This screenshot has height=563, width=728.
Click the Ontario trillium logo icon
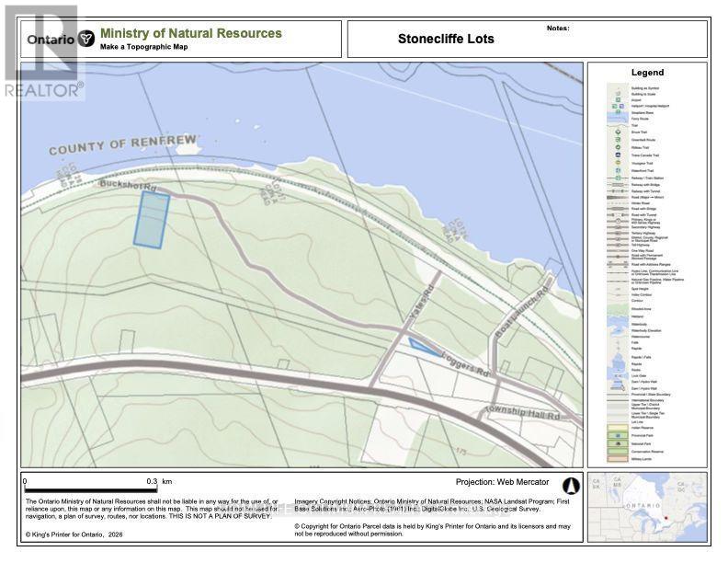point(85,39)
